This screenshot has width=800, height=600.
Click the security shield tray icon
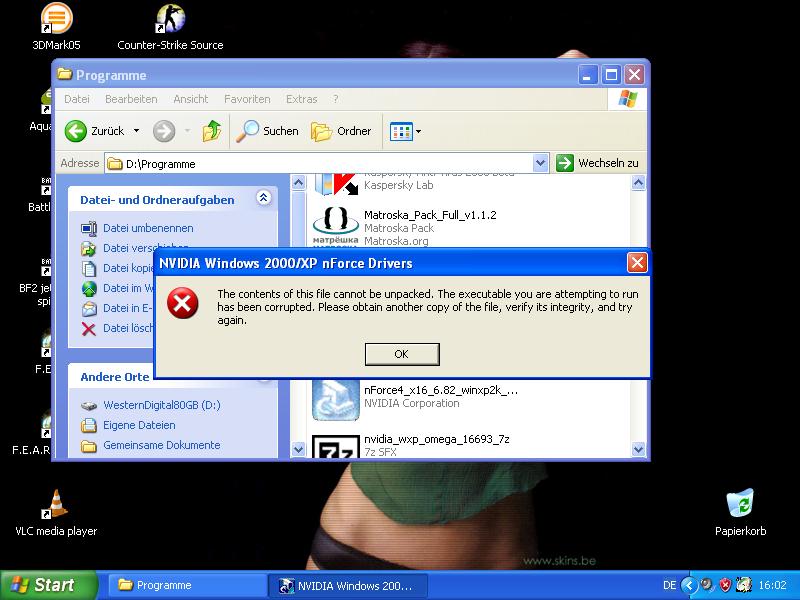[x=724, y=585]
